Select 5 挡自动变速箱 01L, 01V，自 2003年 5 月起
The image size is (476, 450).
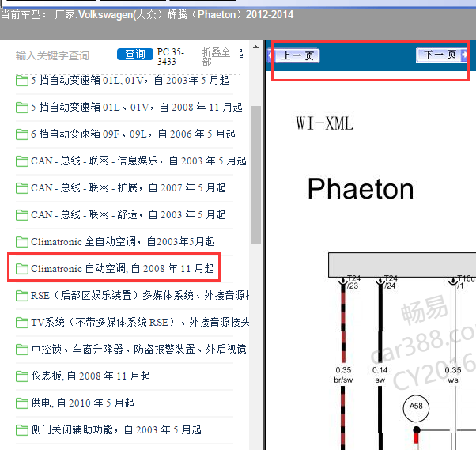tap(130, 81)
